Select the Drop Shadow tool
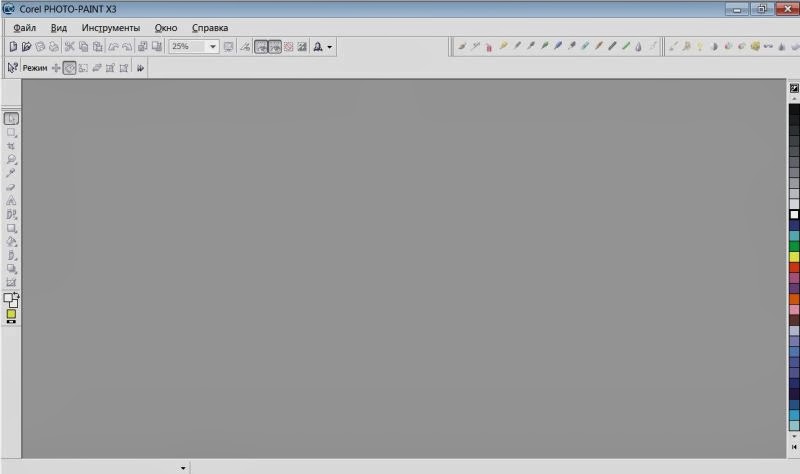The width and height of the screenshot is (800, 474). coord(11,269)
